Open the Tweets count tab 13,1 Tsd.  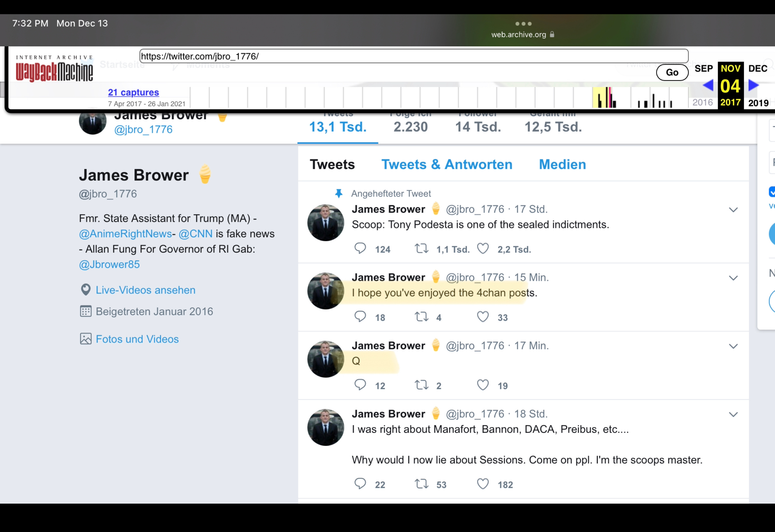coord(338,127)
